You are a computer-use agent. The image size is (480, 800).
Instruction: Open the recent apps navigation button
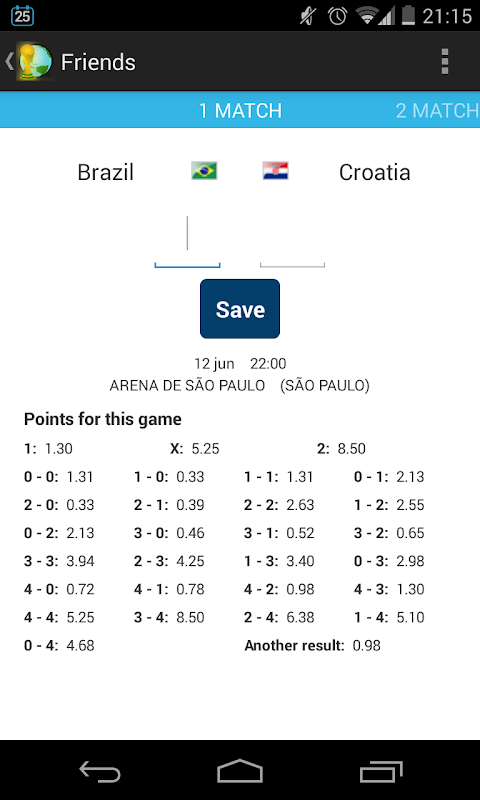coord(381,771)
